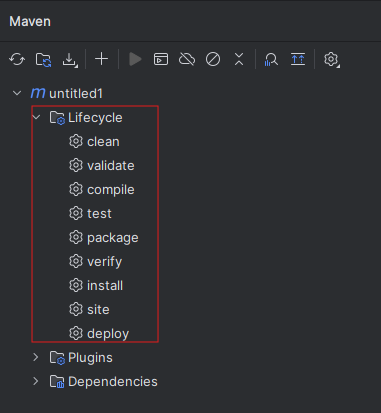Click the blue double up-arrow icon in toolbar
The width and height of the screenshot is (381, 413).
298,59
